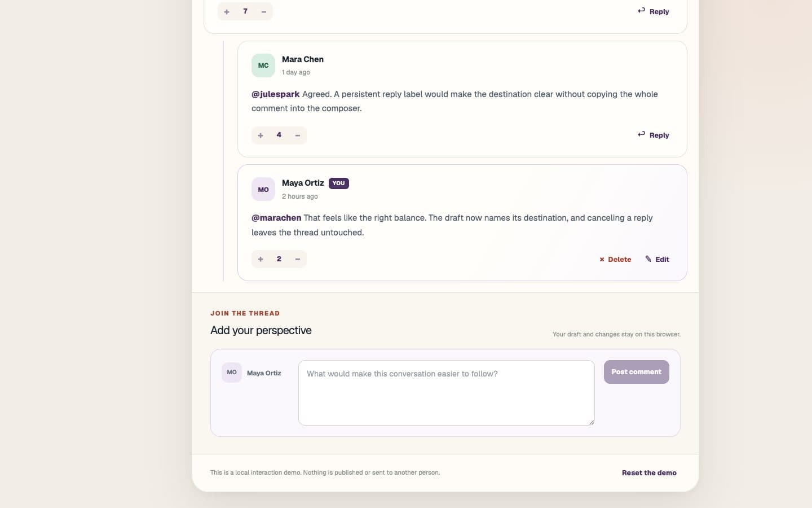Downvote Mara Chen's comment with minus icon
The height and width of the screenshot is (508, 812).
pyautogui.click(x=298, y=135)
